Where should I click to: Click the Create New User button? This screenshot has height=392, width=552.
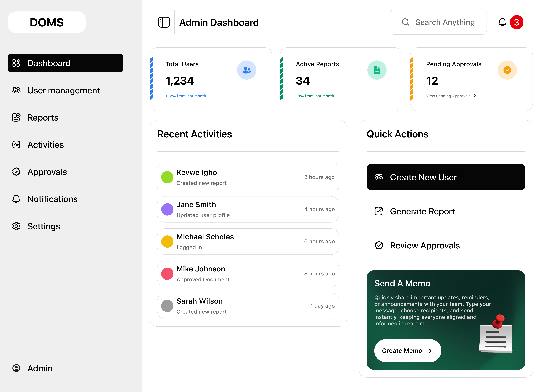pyautogui.click(x=446, y=177)
